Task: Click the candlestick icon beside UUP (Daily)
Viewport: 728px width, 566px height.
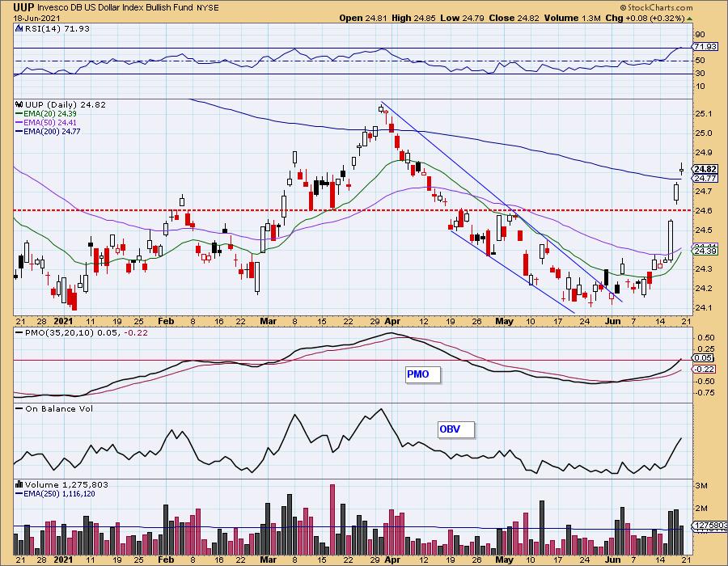Action: [x=19, y=105]
